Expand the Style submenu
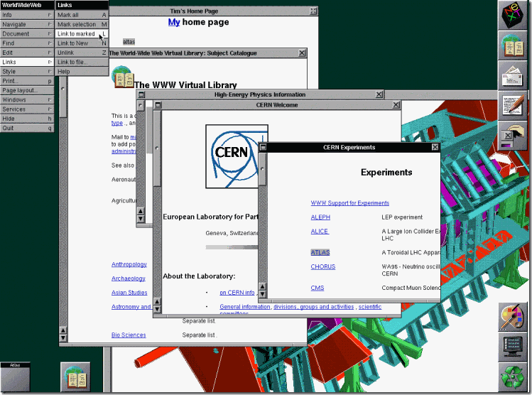Screen dimensions: 532x395 coord(27,72)
